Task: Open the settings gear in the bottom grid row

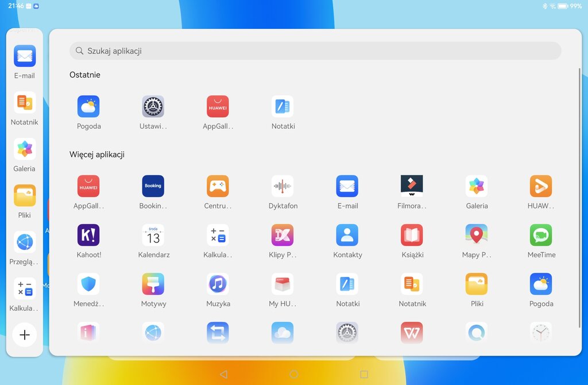Action: coord(347,333)
